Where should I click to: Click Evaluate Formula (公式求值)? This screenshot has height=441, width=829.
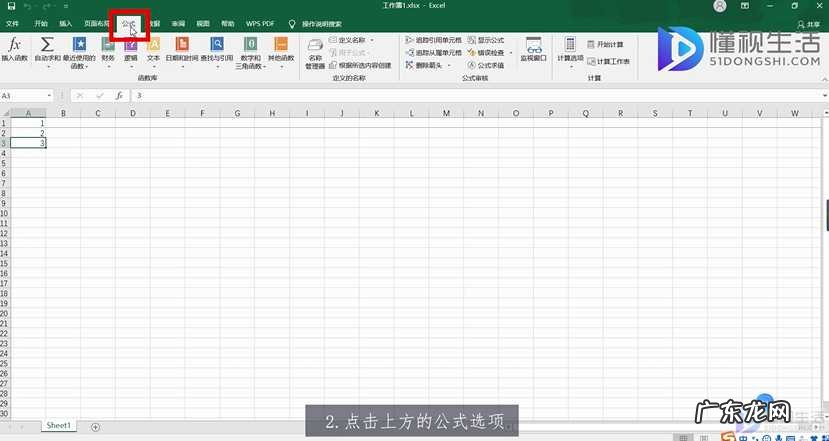coord(486,66)
